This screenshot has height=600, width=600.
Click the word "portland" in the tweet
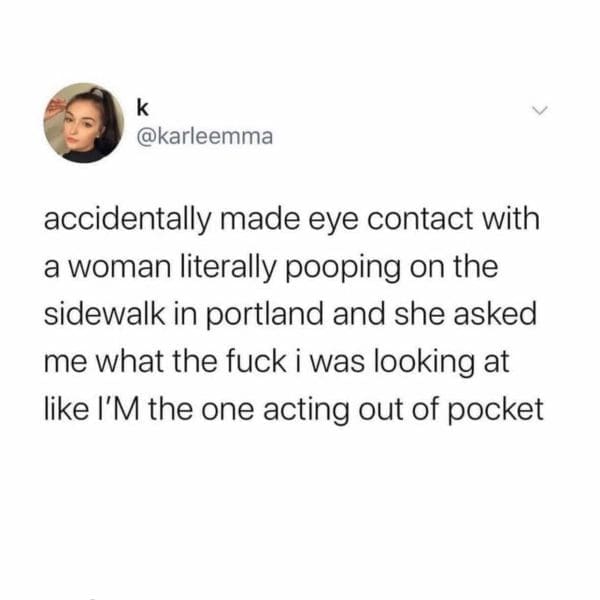(265, 315)
